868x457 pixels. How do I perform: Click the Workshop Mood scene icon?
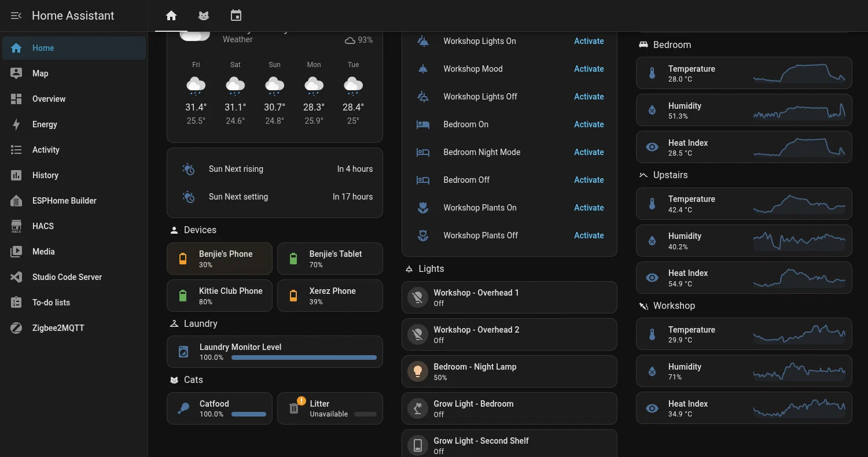(423, 69)
